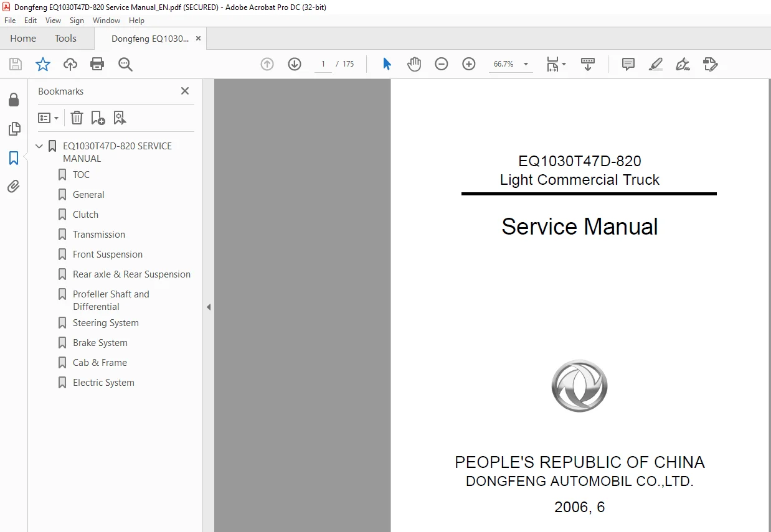Open the View menu
Viewport: 771px width, 532px height.
tap(53, 21)
